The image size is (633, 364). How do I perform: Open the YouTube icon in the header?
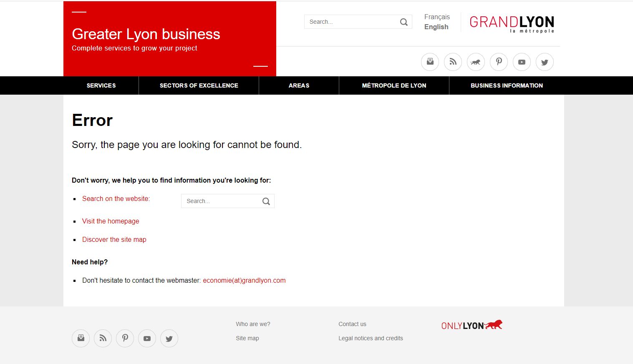522,62
